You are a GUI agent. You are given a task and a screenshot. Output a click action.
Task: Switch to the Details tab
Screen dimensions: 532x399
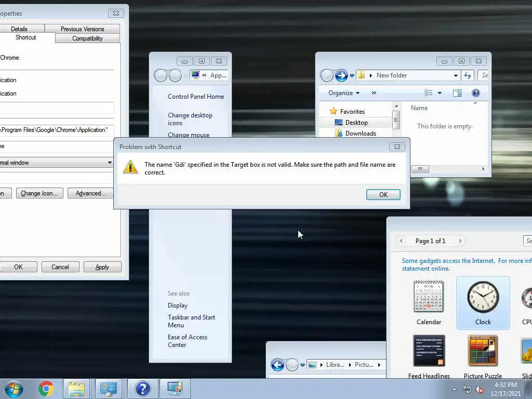point(19,29)
